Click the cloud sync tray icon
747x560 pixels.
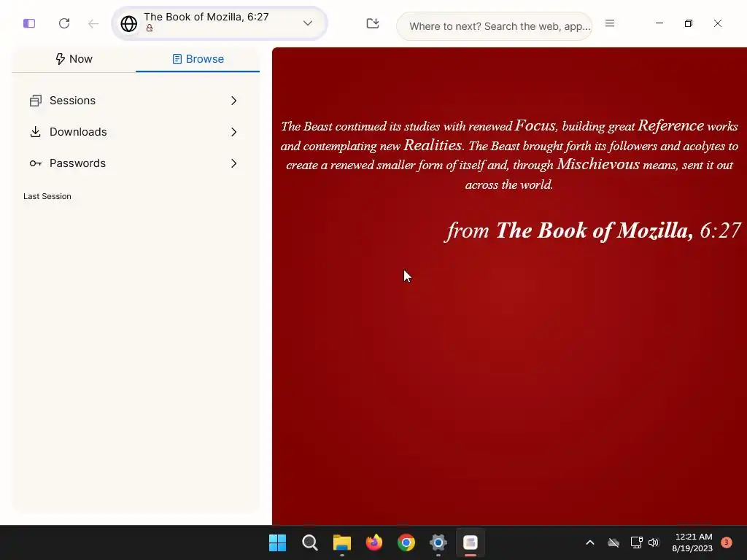coord(614,542)
